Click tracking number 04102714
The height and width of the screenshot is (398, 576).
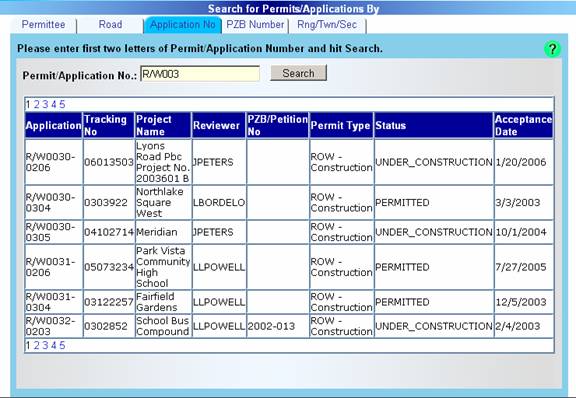[x=109, y=232]
